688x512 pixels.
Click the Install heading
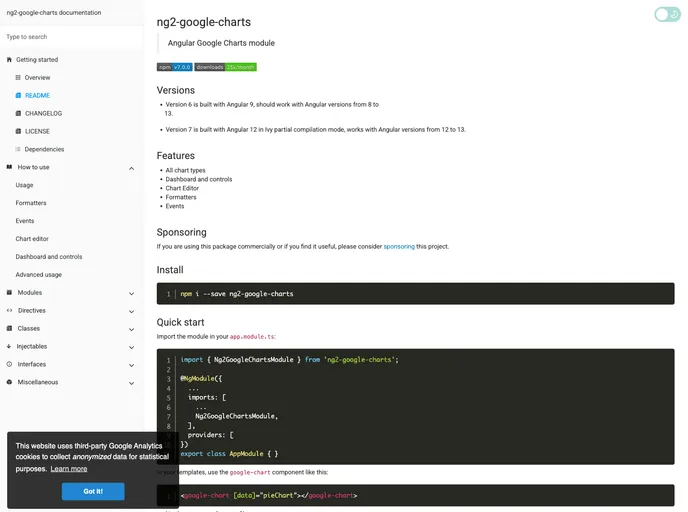(x=170, y=270)
